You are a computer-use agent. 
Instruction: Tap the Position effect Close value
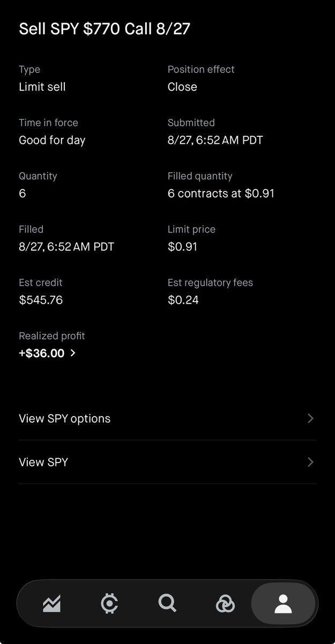(182, 87)
